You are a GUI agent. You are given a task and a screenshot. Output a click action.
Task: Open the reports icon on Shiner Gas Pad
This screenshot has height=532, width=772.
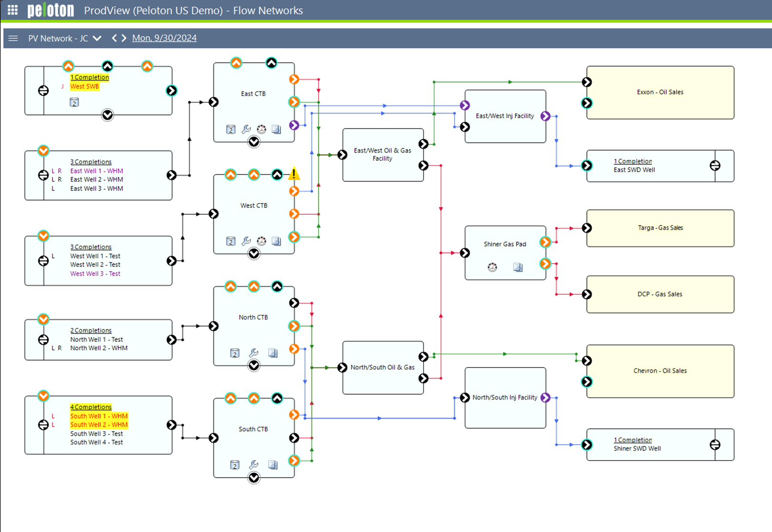(x=518, y=267)
